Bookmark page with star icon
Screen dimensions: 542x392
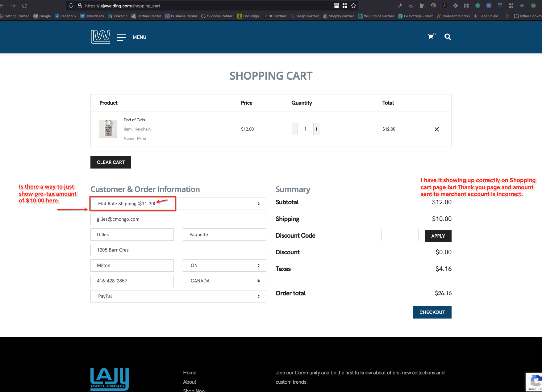353,6
